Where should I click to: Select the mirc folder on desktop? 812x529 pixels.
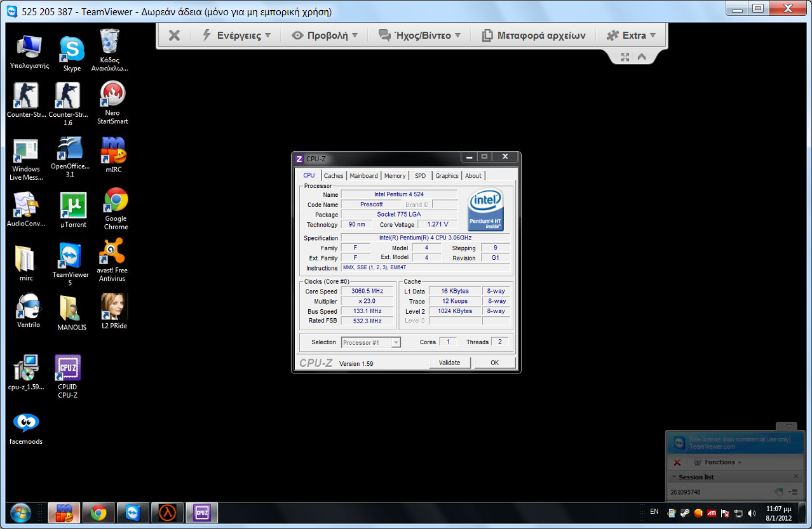click(26, 263)
